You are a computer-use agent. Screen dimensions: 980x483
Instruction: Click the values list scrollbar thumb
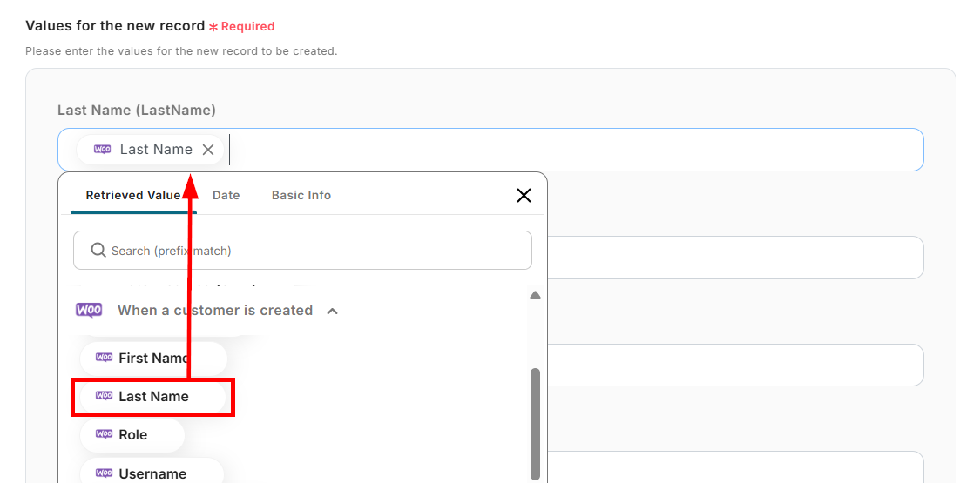(x=535, y=422)
